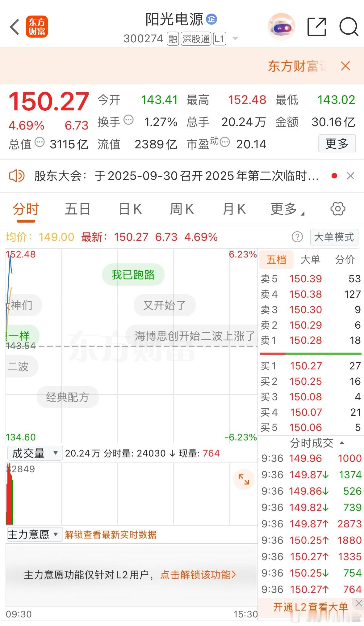
Task: Select the 五档 order book tab
Action: [x=276, y=260]
